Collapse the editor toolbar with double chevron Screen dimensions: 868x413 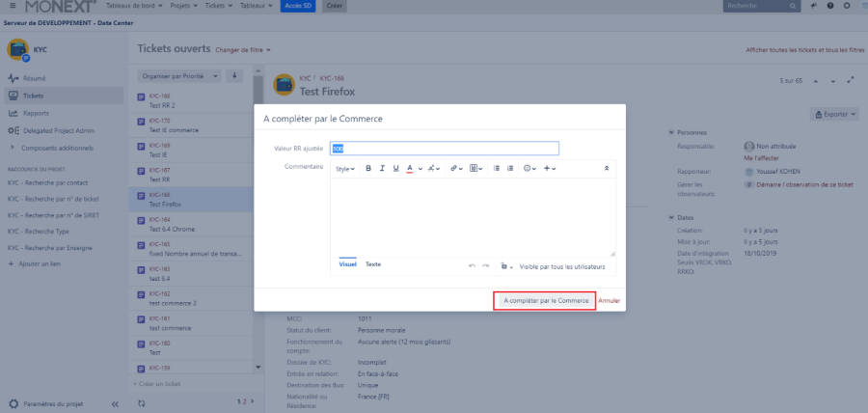(607, 168)
